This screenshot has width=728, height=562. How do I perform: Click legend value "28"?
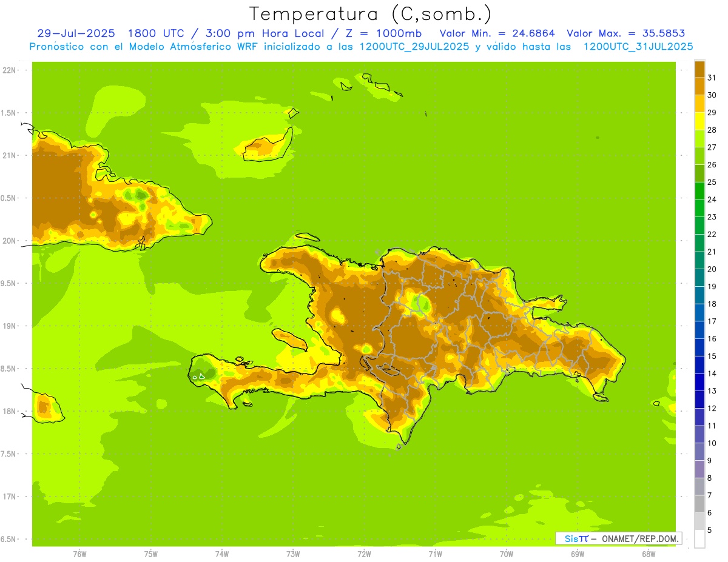tap(712, 130)
